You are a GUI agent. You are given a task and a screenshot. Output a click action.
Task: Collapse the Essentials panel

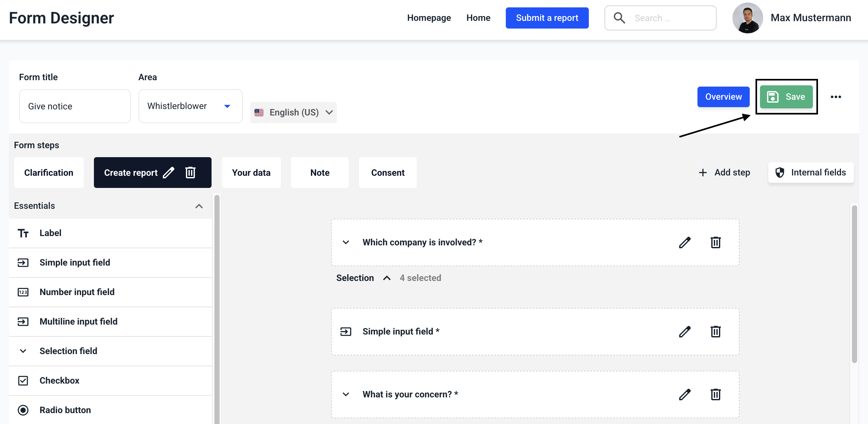tap(199, 206)
